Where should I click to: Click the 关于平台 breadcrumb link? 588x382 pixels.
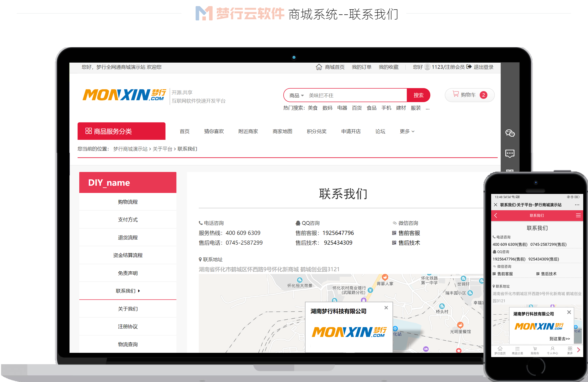[x=162, y=149]
